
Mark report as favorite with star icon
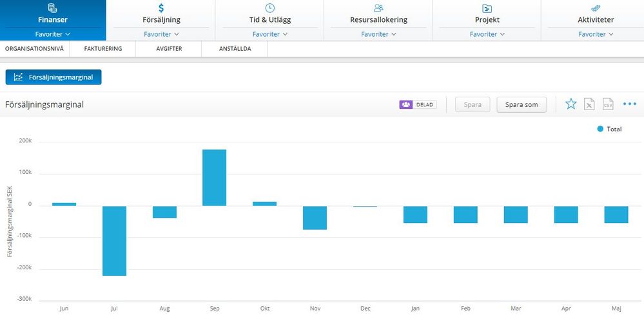pos(571,104)
